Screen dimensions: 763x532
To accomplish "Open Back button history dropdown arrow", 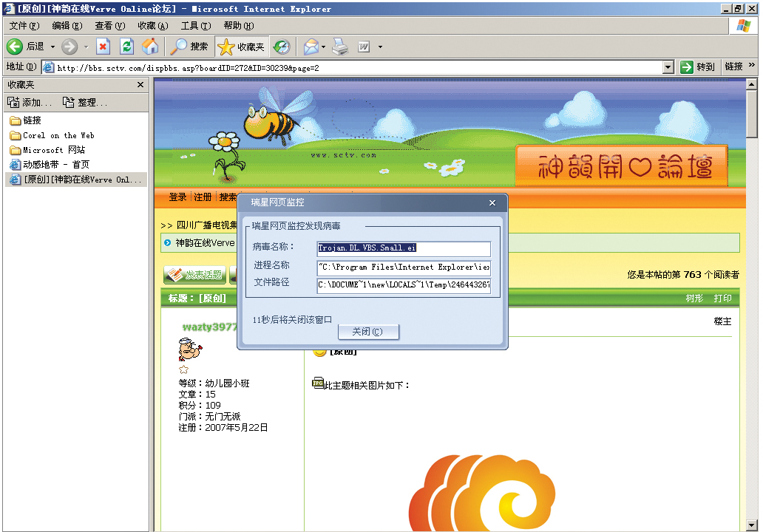I will (52, 47).
